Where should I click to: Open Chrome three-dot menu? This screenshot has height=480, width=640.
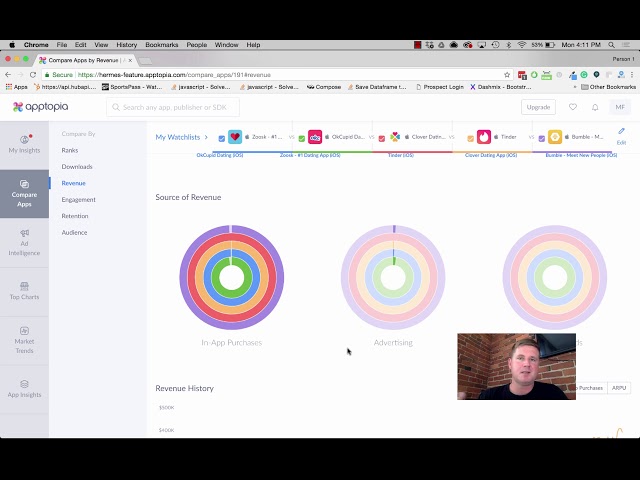(632, 75)
